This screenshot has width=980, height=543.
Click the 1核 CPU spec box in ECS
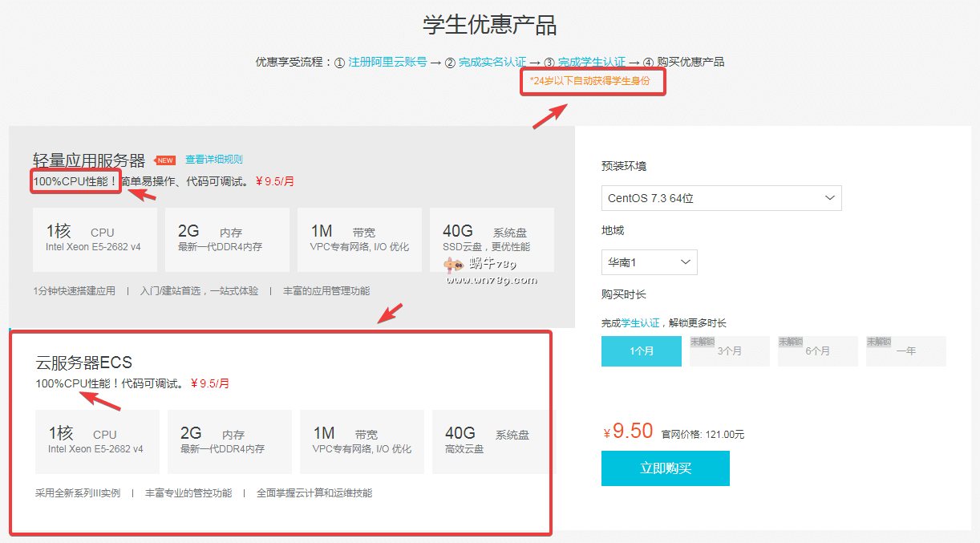pyautogui.click(x=97, y=442)
